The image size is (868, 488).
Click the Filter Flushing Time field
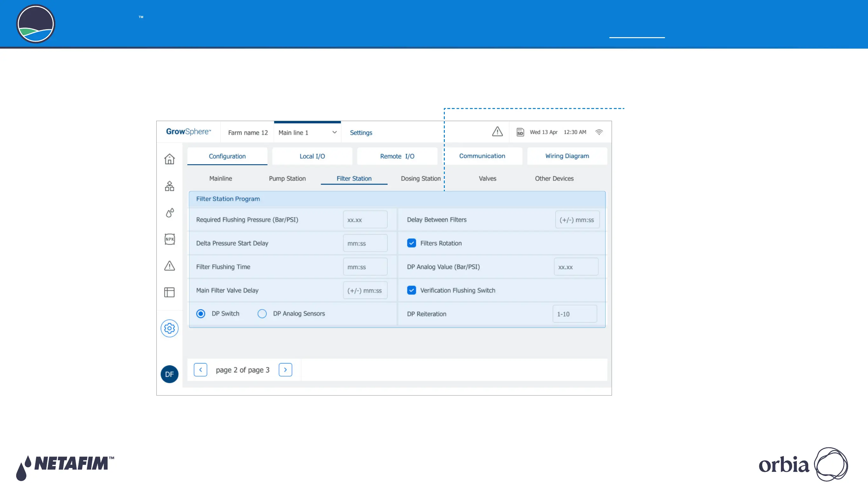[365, 267]
